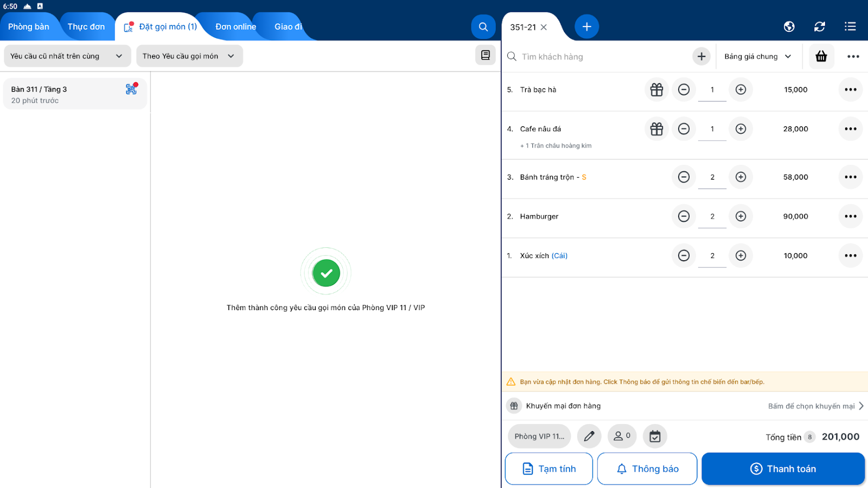Expand 'Yêu cầu cũ nhất trên cùng' dropdown

67,56
